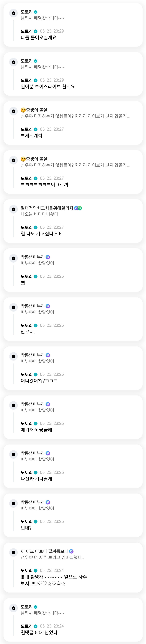Click avatar icon on the "헐댓글 50개넘었다" card
The width and height of the screenshot is (146, 644).
pyautogui.click(x=14, y=608)
